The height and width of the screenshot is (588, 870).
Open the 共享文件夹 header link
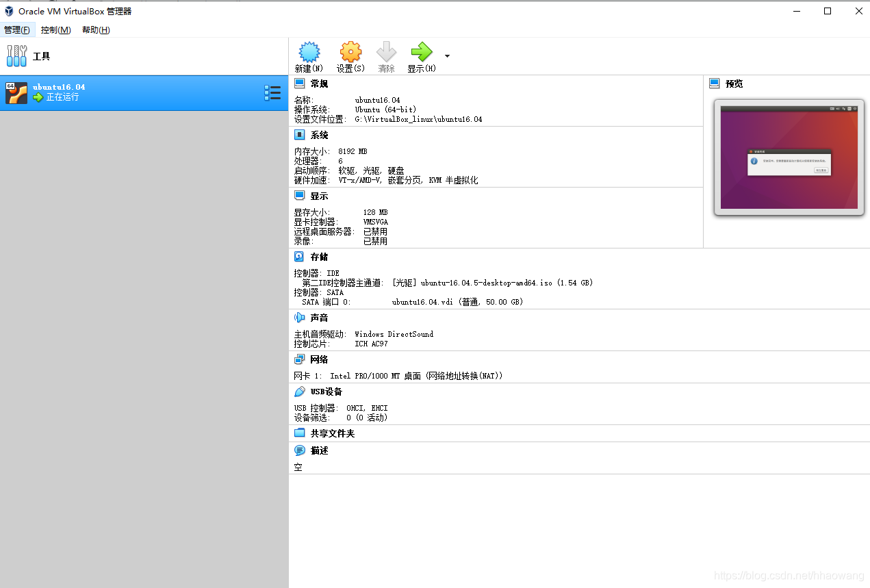tap(333, 433)
